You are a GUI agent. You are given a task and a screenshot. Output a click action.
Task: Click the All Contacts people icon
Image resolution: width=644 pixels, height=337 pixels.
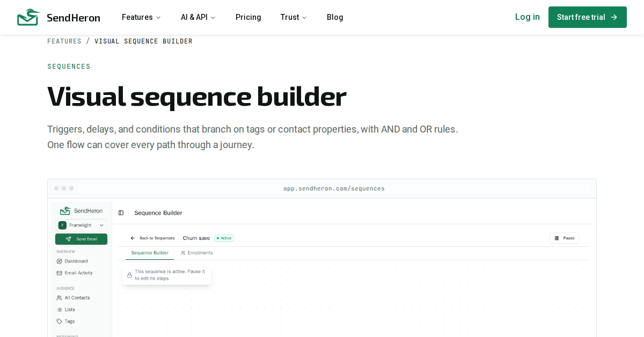tap(60, 298)
